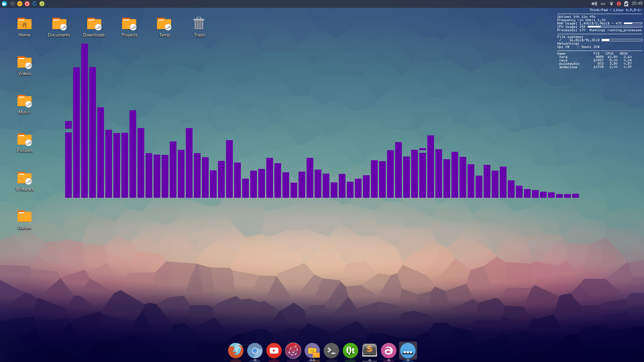Launch Firefox from the dock
The height and width of the screenshot is (362, 644).
[x=236, y=351]
